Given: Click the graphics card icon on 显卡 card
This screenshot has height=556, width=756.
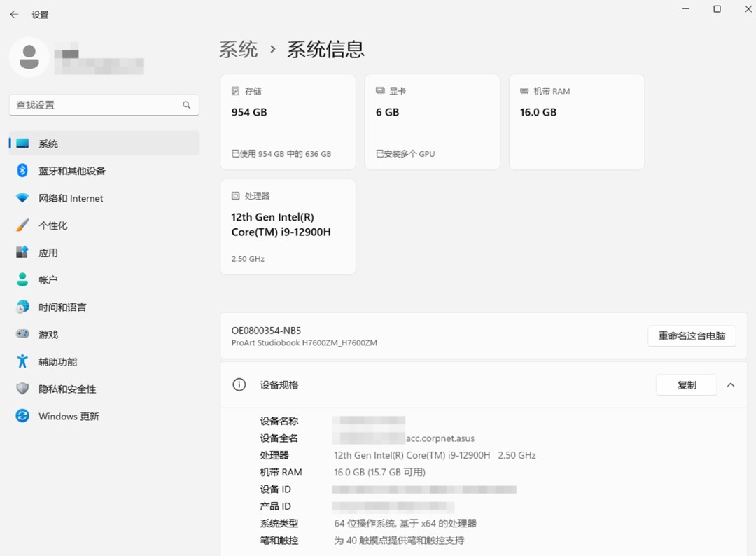Looking at the screenshot, I should [x=380, y=90].
